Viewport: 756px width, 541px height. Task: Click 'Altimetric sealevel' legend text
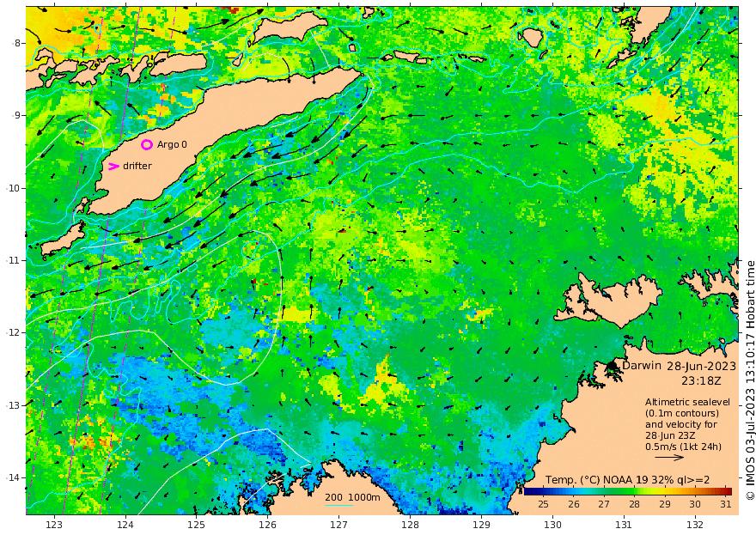tap(687, 402)
